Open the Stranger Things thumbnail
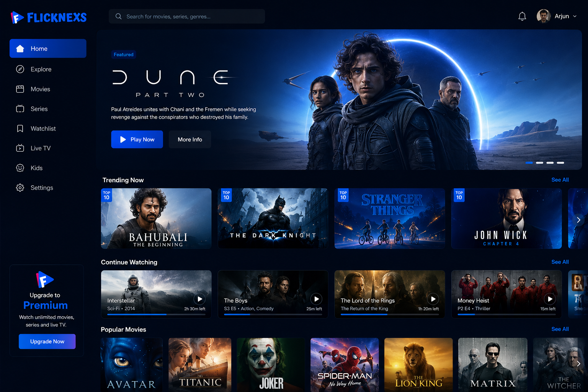Image resolution: width=588 pixels, height=392 pixels. click(x=390, y=219)
